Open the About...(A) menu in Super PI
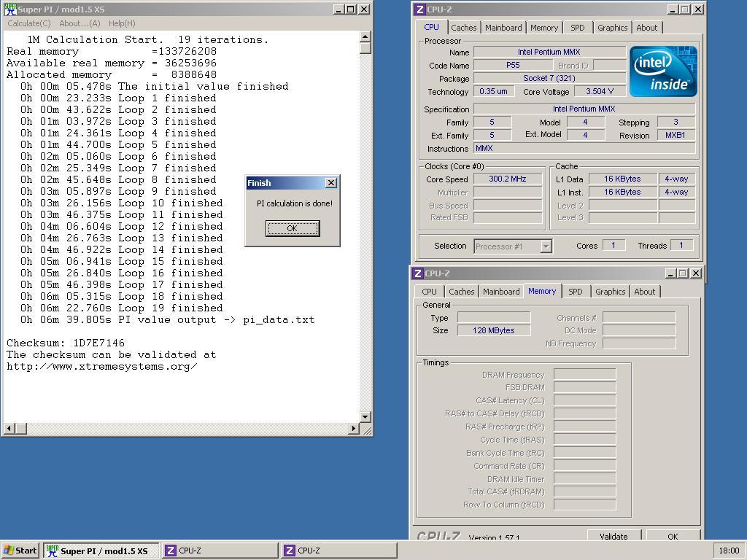Viewport: 747px width, 560px height. click(x=80, y=23)
